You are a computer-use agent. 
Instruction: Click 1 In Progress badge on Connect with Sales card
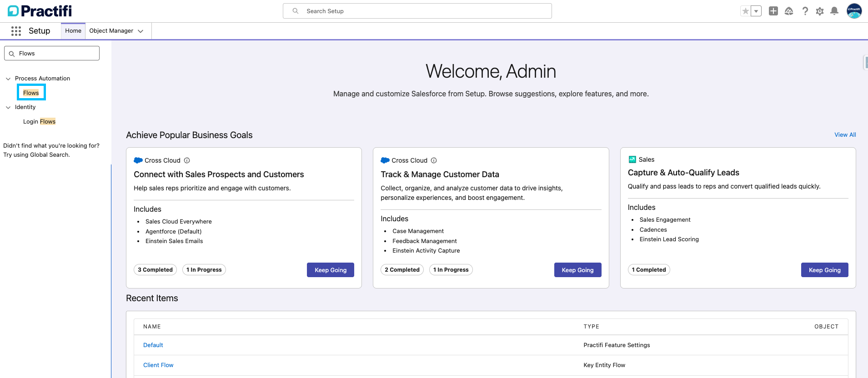204,270
